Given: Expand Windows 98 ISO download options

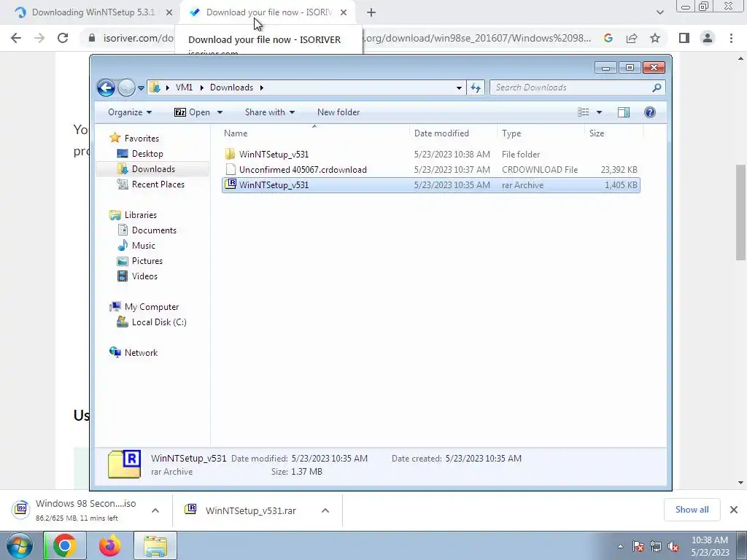Looking at the screenshot, I should tap(155, 510).
